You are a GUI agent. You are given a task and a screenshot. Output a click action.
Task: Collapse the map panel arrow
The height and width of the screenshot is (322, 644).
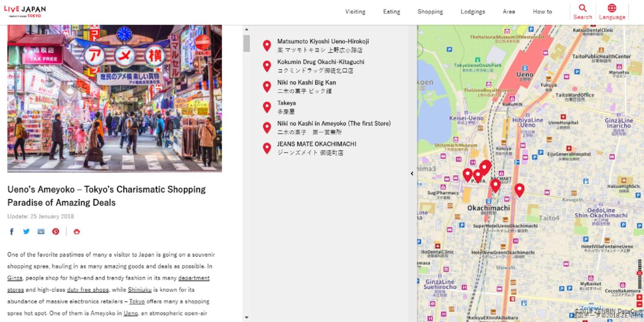(x=412, y=174)
